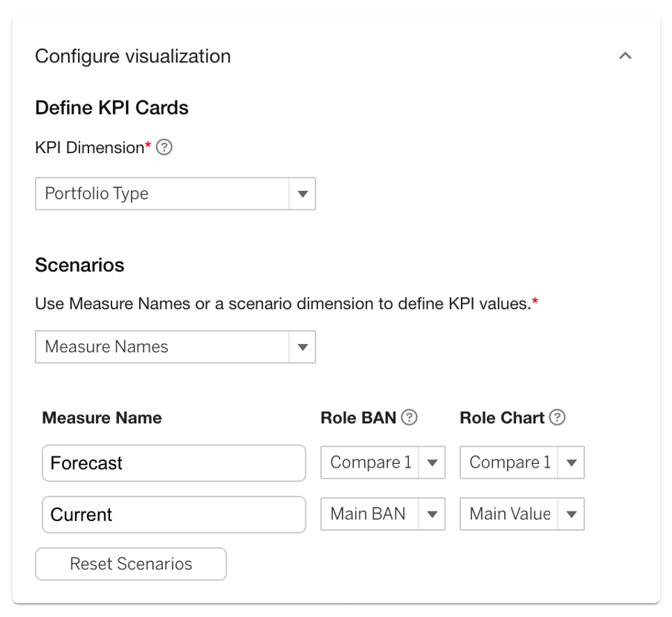Open the Main Value dropdown for Current
672x617 pixels.
522,514
